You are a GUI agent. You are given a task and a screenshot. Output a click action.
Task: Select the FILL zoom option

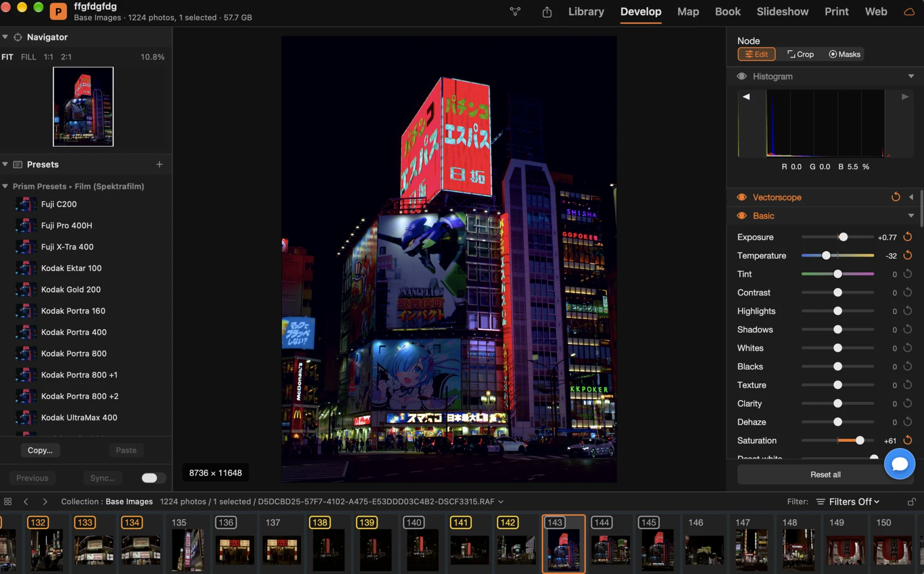(28, 57)
